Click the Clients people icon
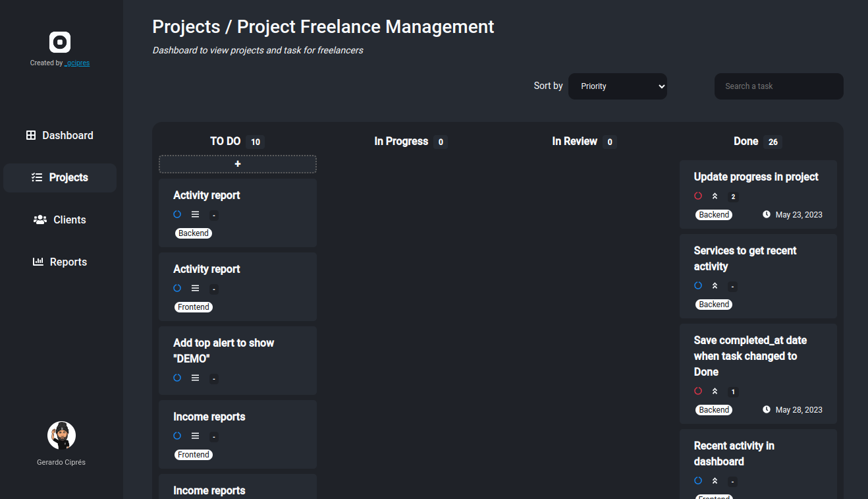868x499 pixels. pyautogui.click(x=40, y=220)
